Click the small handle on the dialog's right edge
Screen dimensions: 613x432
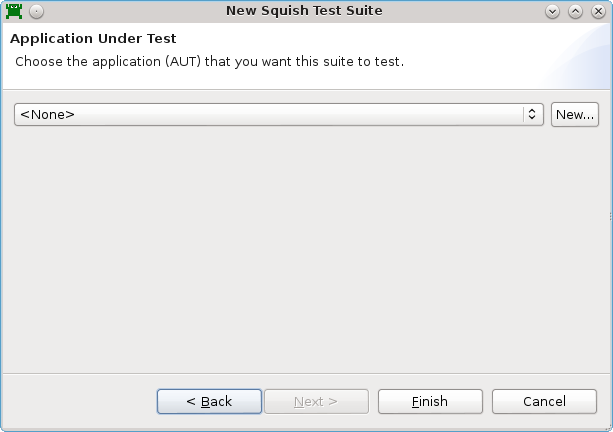click(x=610, y=216)
